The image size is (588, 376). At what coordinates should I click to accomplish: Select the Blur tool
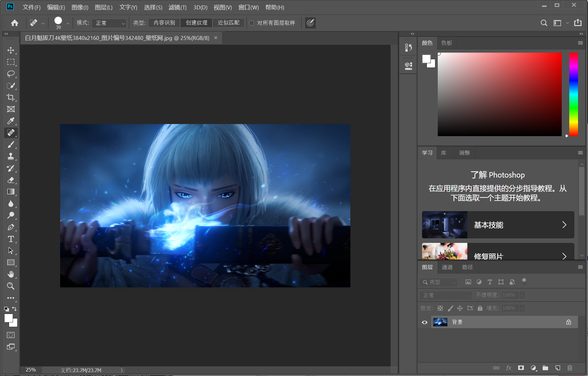[11, 204]
